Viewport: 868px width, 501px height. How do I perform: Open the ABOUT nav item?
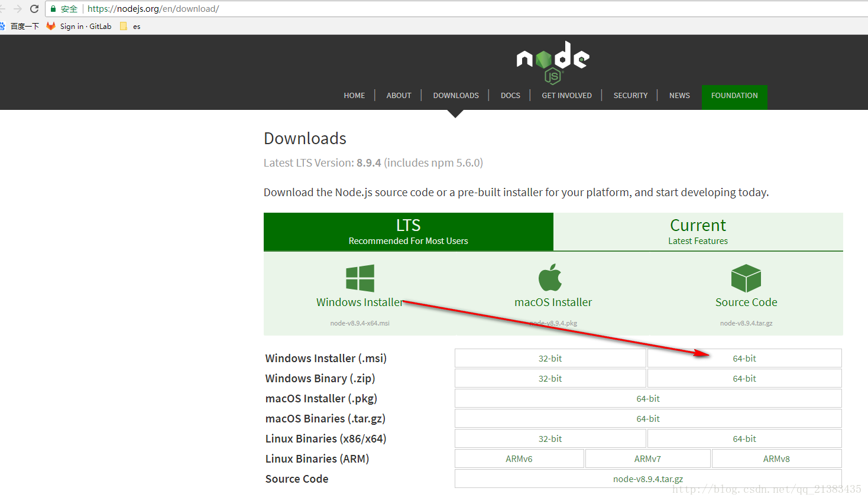(x=399, y=96)
